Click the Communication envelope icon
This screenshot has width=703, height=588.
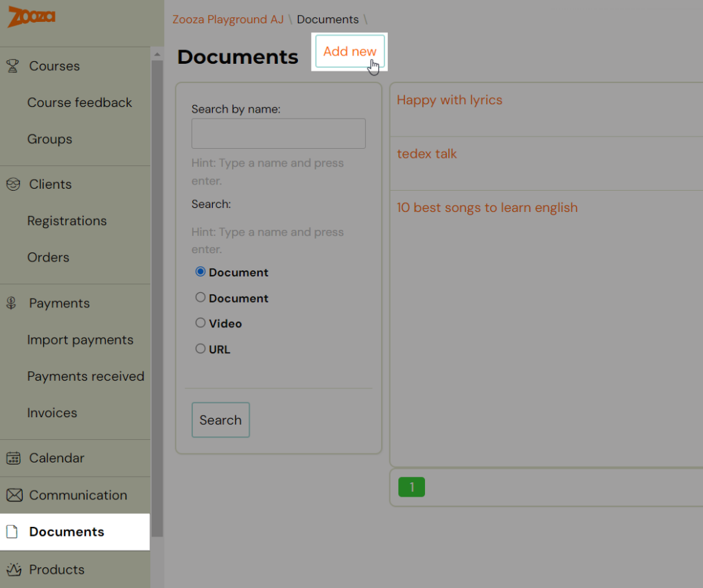[14, 495]
